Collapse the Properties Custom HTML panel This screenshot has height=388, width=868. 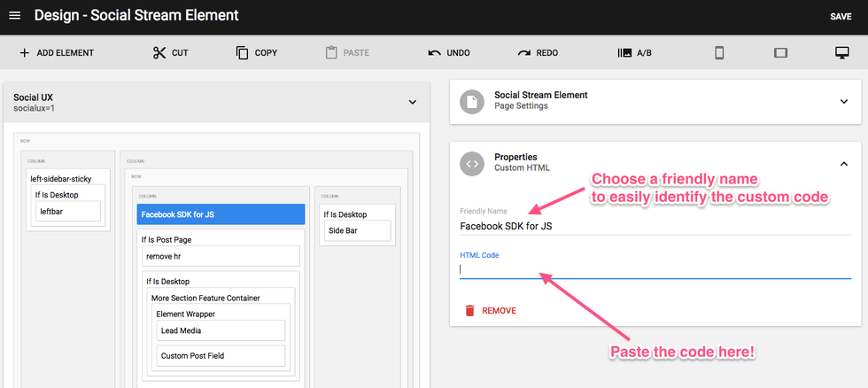(x=843, y=164)
